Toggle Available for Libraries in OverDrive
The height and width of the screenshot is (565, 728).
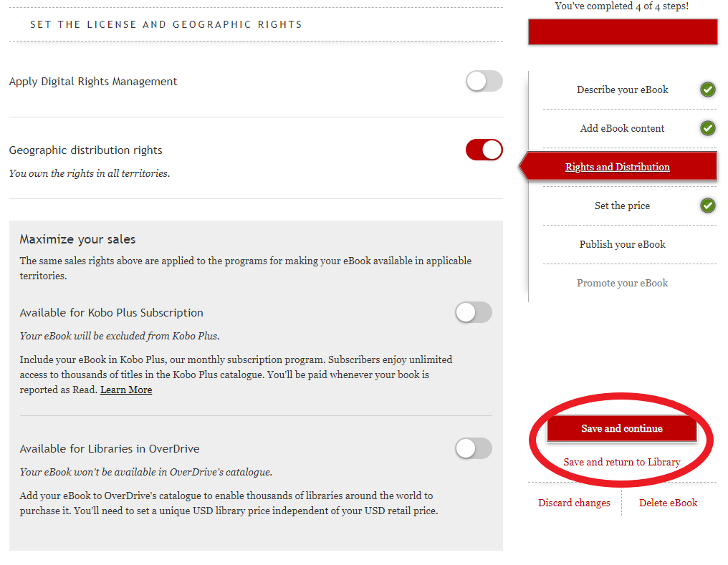(473, 448)
